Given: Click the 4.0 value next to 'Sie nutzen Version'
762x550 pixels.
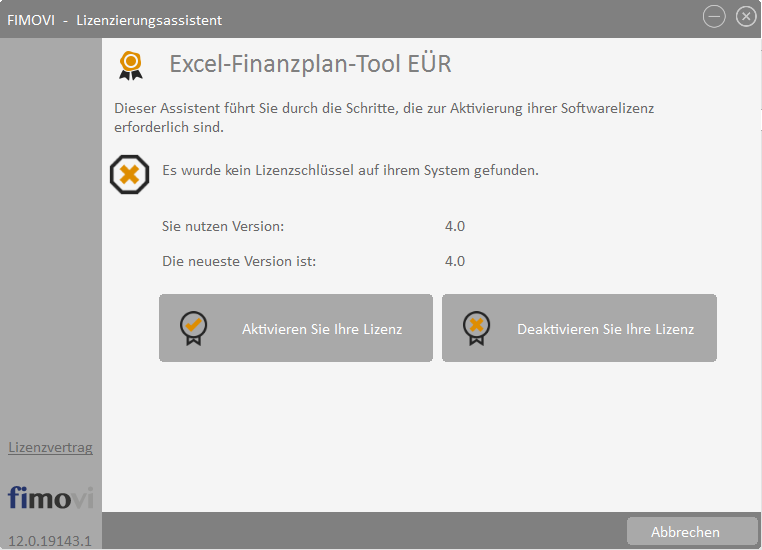Looking at the screenshot, I should tap(455, 226).
